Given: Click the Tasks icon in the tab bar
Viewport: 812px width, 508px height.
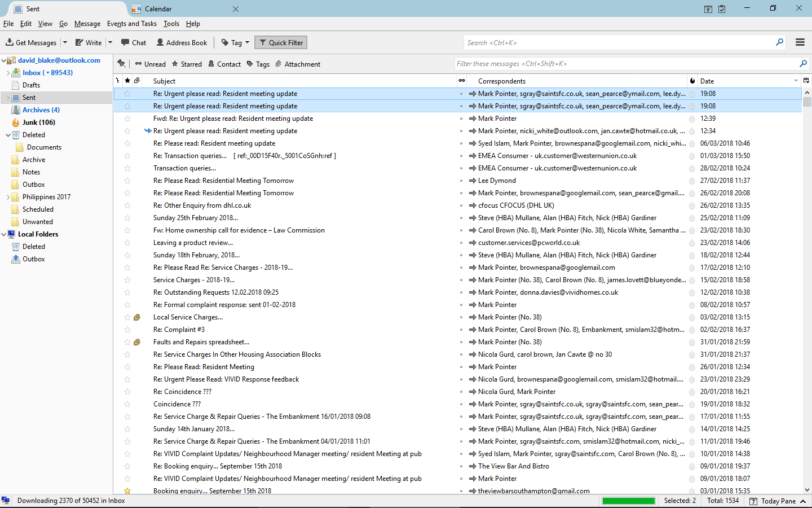Looking at the screenshot, I should (x=722, y=9).
